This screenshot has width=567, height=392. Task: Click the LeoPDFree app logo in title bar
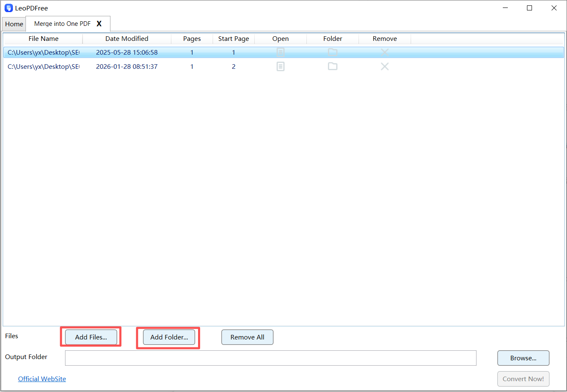click(x=9, y=8)
